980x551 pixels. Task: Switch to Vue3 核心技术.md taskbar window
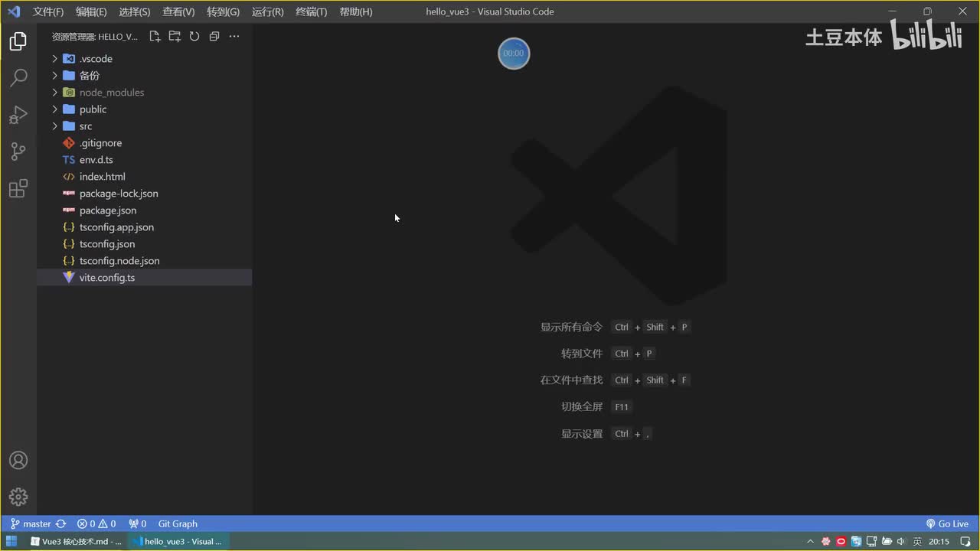[75, 542]
